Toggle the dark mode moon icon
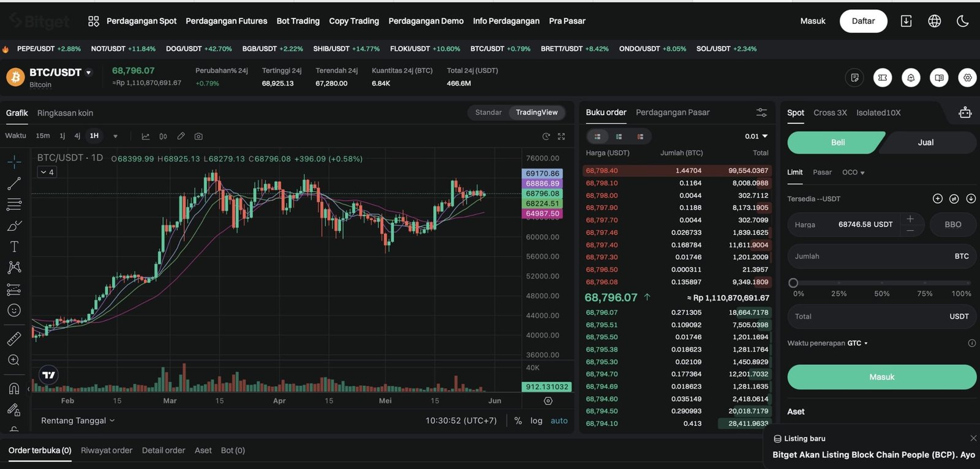980x469 pixels. (x=963, y=21)
